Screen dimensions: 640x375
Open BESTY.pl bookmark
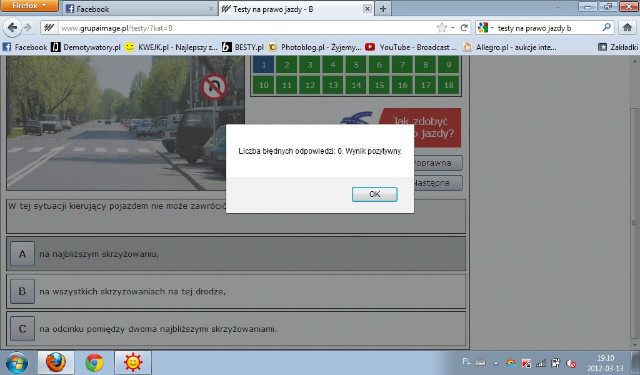[x=243, y=47]
